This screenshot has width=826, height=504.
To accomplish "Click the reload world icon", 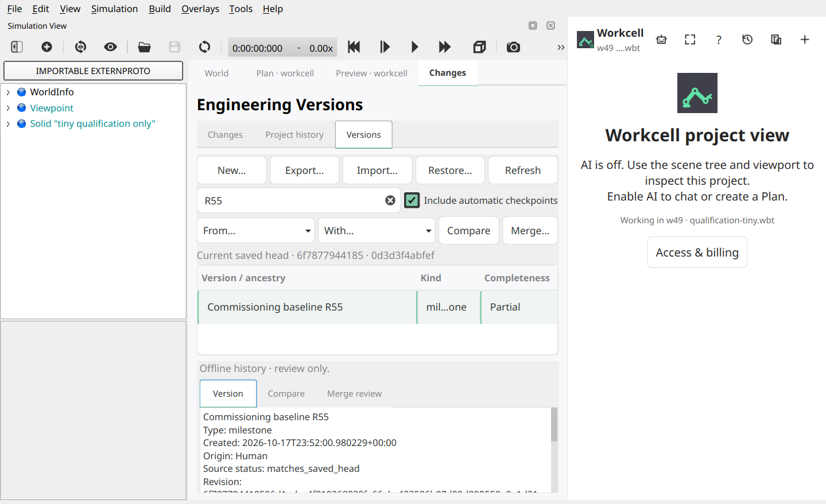I will pyautogui.click(x=204, y=47).
